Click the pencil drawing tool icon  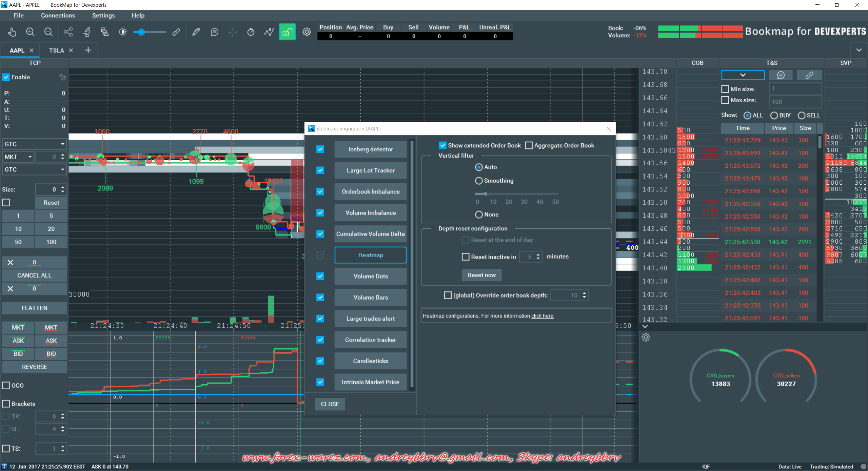(196, 32)
